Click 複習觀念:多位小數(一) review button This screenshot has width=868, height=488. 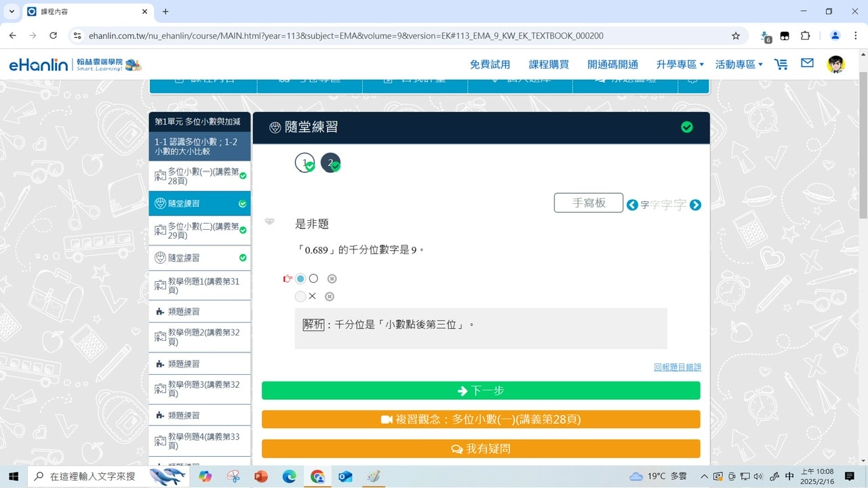pyautogui.click(x=481, y=420)
